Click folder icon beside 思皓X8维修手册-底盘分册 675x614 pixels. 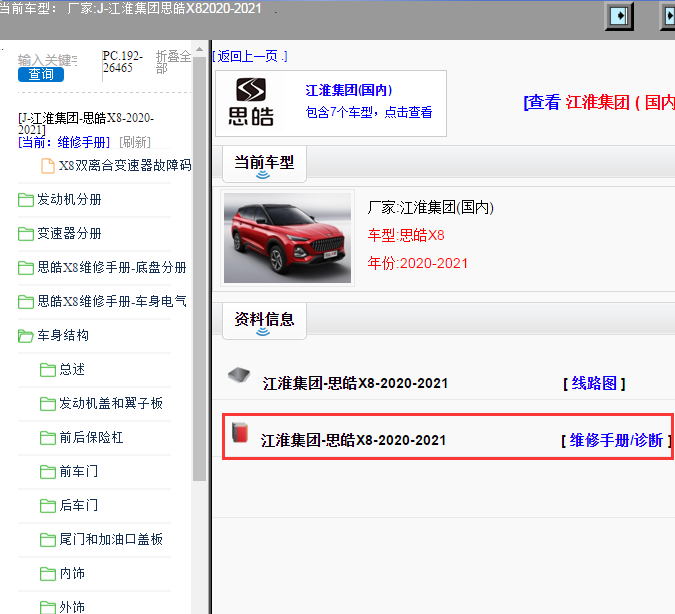tap(26, 268)
